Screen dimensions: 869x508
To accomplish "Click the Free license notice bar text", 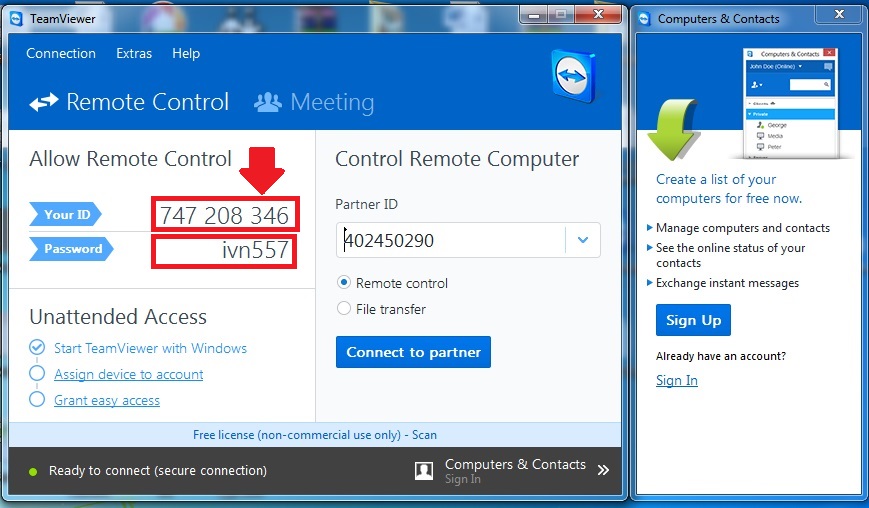I will pyautogui.click(x=315, y=435).
